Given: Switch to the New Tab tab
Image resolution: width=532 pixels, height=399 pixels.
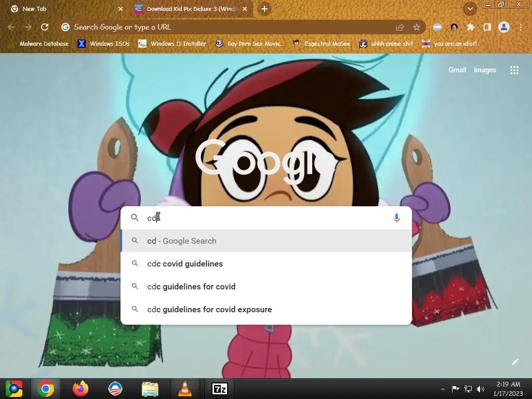Looking at the screenshot, I should coord(64,9).
